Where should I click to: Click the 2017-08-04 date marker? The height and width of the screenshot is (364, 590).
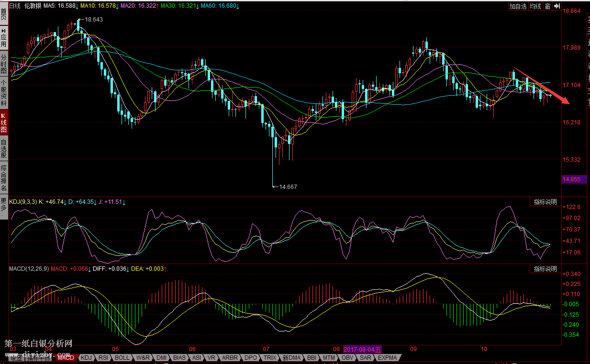point(363,350)
